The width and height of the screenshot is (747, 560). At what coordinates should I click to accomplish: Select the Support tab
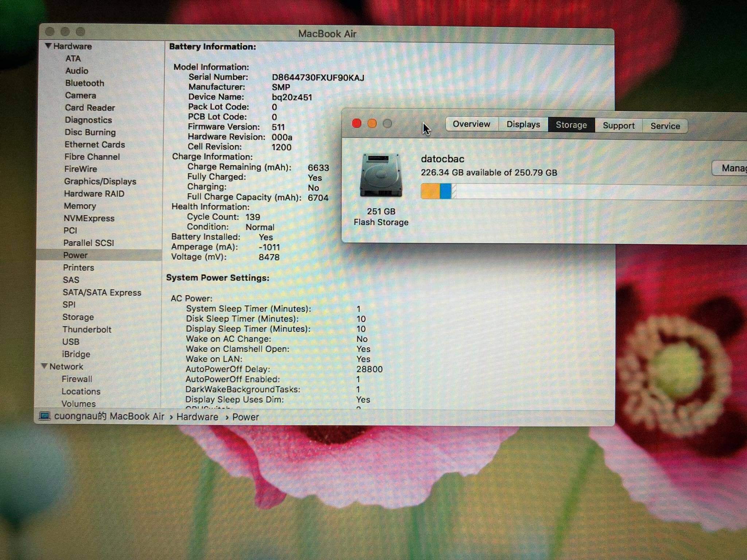[618, 126]
